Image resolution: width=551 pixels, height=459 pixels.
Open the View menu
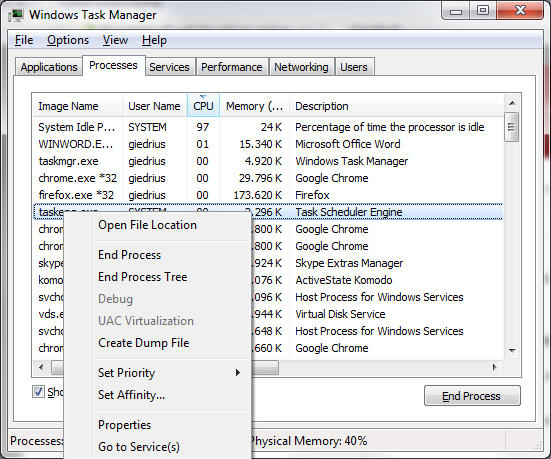click(115, 40)
